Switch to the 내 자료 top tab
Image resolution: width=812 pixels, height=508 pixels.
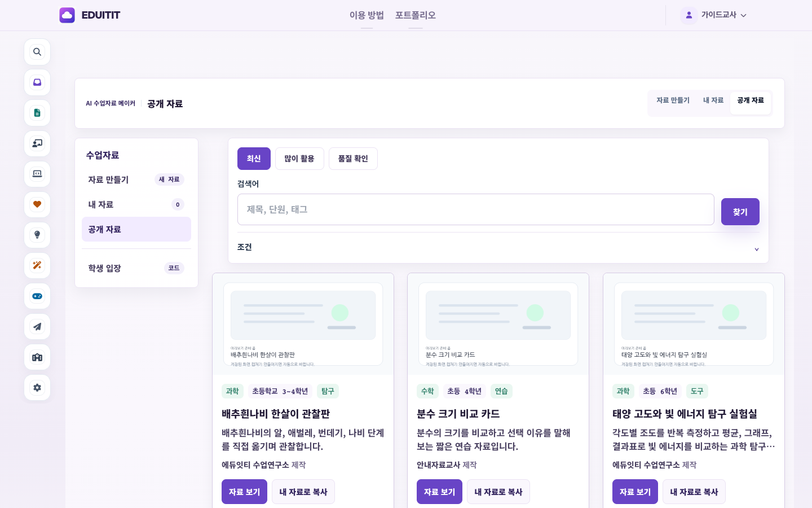(713, 100)
